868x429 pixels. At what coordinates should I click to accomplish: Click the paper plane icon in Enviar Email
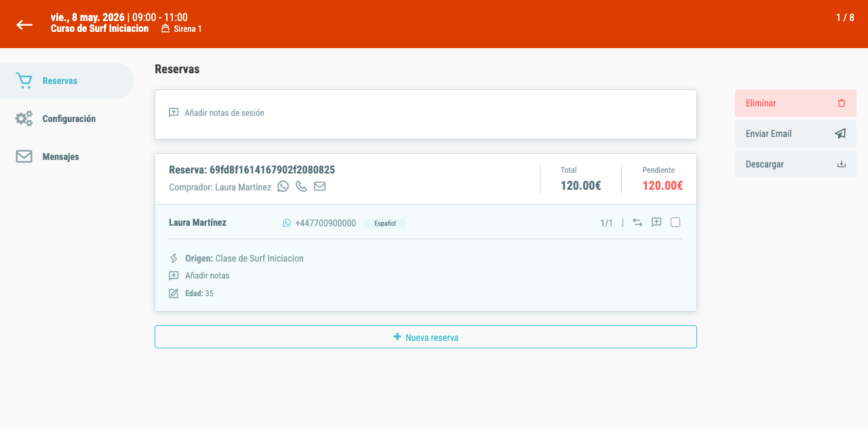tap(841, 134)
